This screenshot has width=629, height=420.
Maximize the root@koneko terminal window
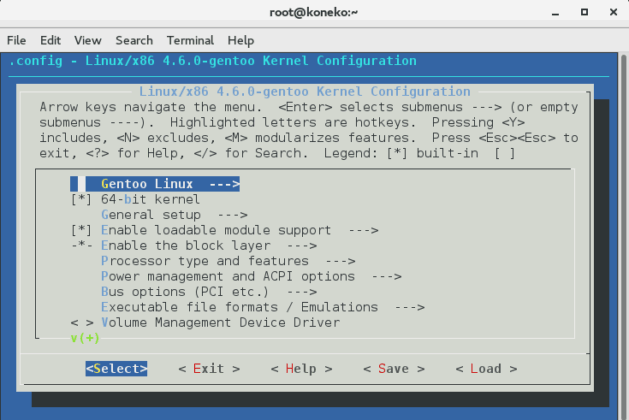[584, 12]
